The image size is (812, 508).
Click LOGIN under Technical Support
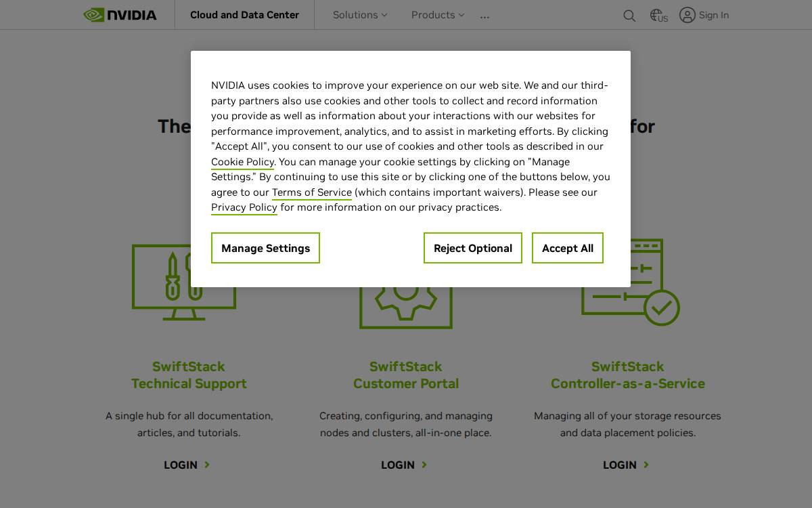tap(187, 465)
